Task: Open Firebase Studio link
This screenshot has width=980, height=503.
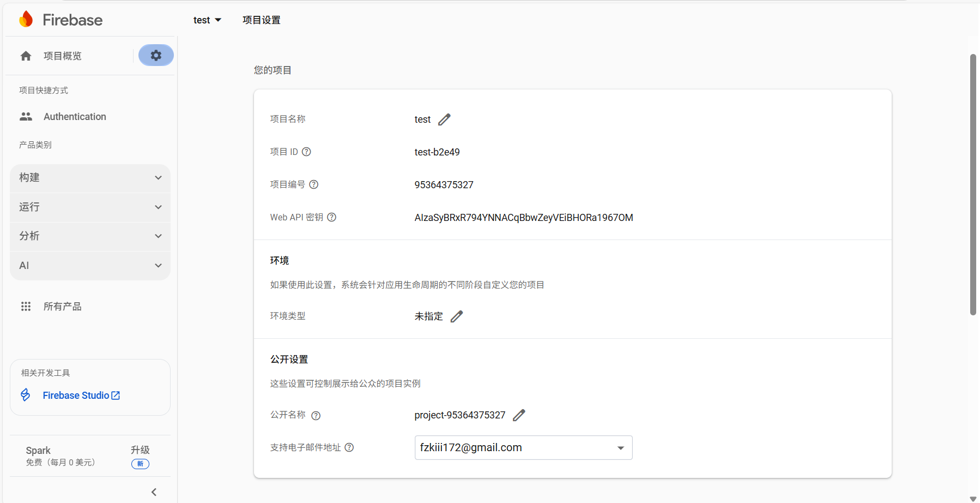Action: (x=81, y=396)
